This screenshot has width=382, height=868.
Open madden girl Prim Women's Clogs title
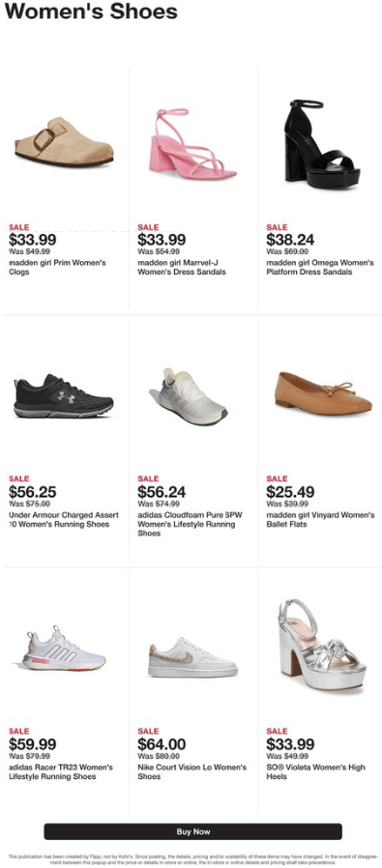click(x=58, y=268)
